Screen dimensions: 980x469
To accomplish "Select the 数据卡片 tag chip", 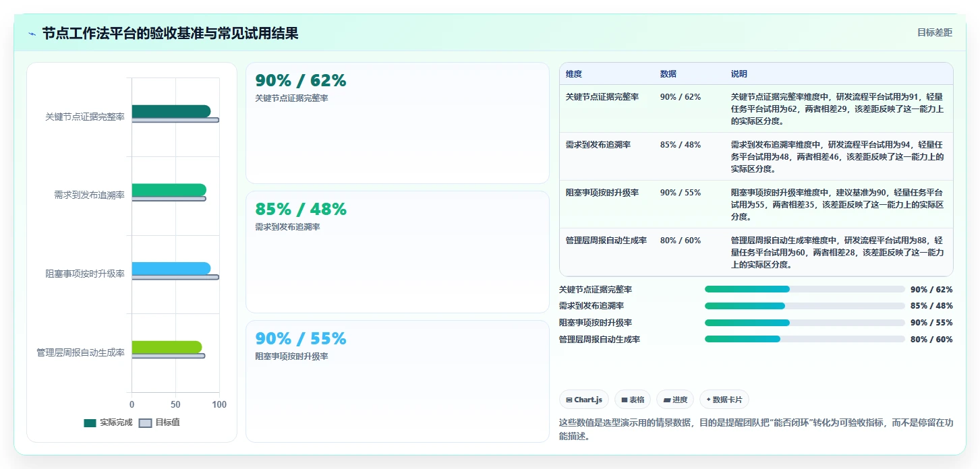I will coord(724,400).
